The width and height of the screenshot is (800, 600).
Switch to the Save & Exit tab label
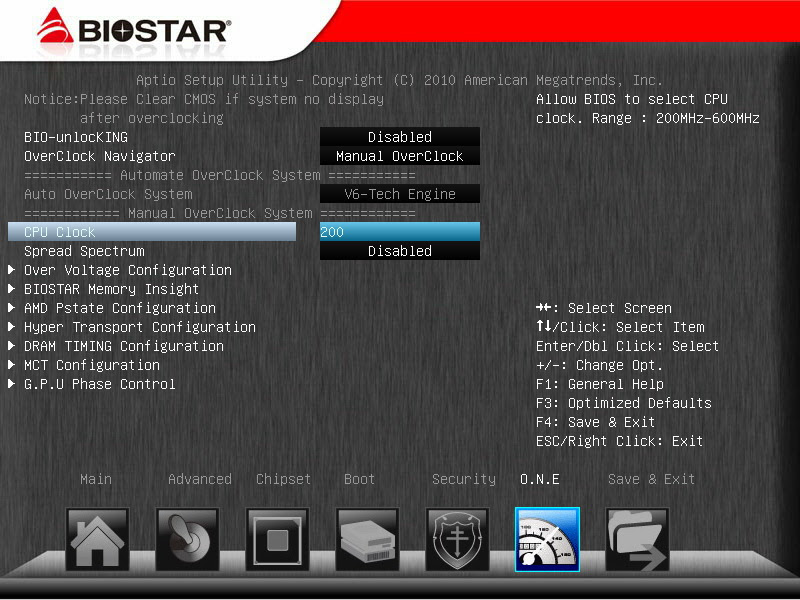pyautogui.click(x=651, y=479)
